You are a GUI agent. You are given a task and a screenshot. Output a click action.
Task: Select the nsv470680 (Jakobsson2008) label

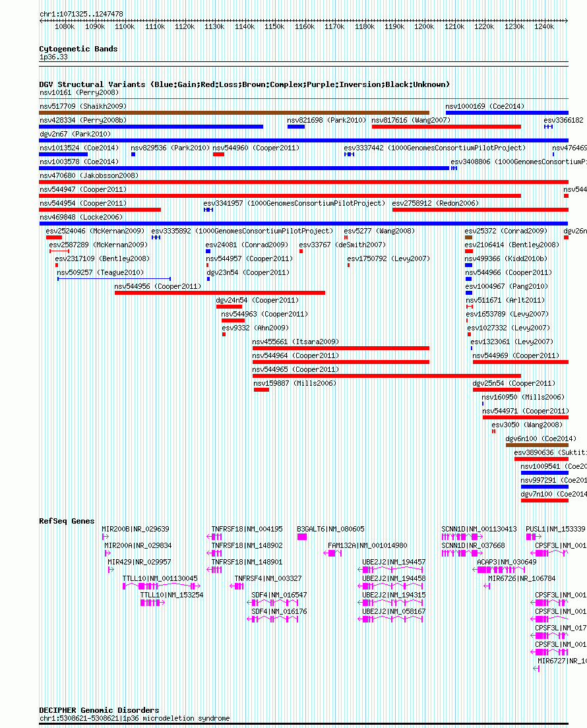pyautogui.click(x=89, y=176)
